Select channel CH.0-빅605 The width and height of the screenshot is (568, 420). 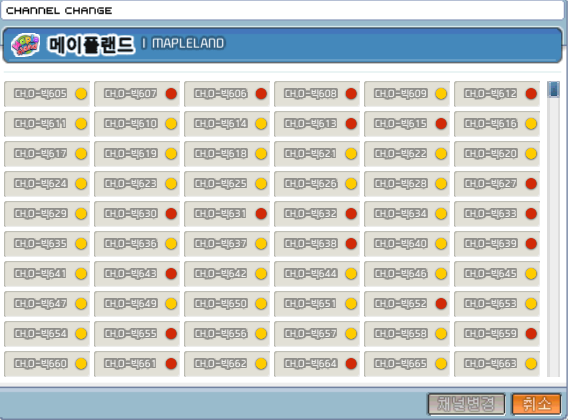[x=47, y=94]
